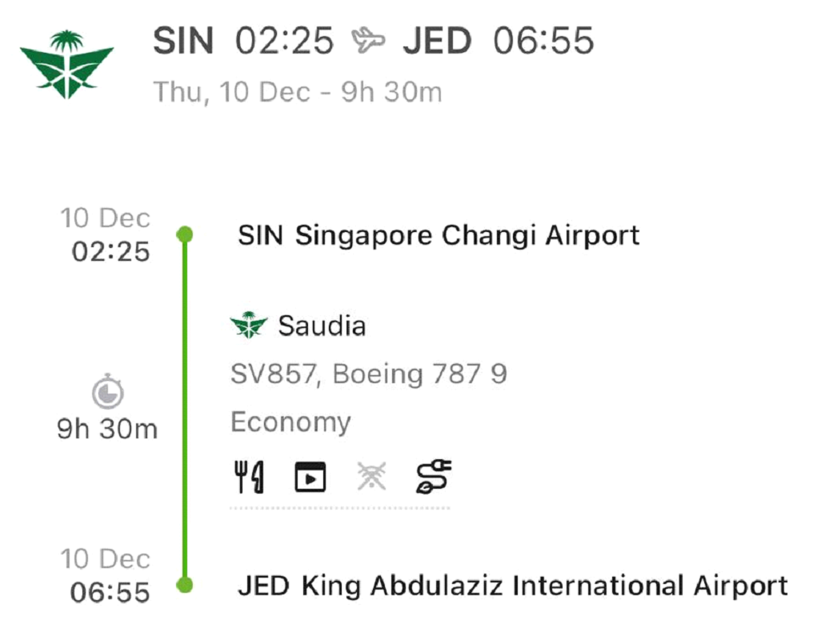Click flight number SV857, Boeing 787 9

(x=369, y=374)
